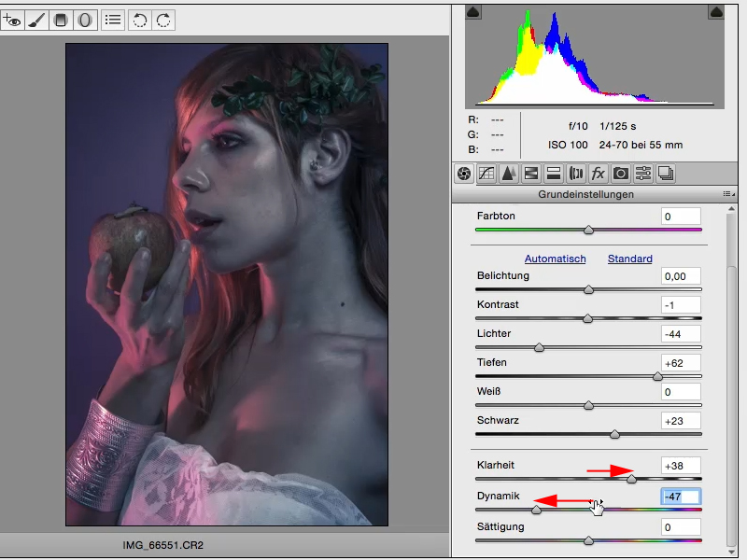Open the HSL / Grayscale panel tab
The height and width of the screenshot is (560, 747).
(x=530, y=173)
